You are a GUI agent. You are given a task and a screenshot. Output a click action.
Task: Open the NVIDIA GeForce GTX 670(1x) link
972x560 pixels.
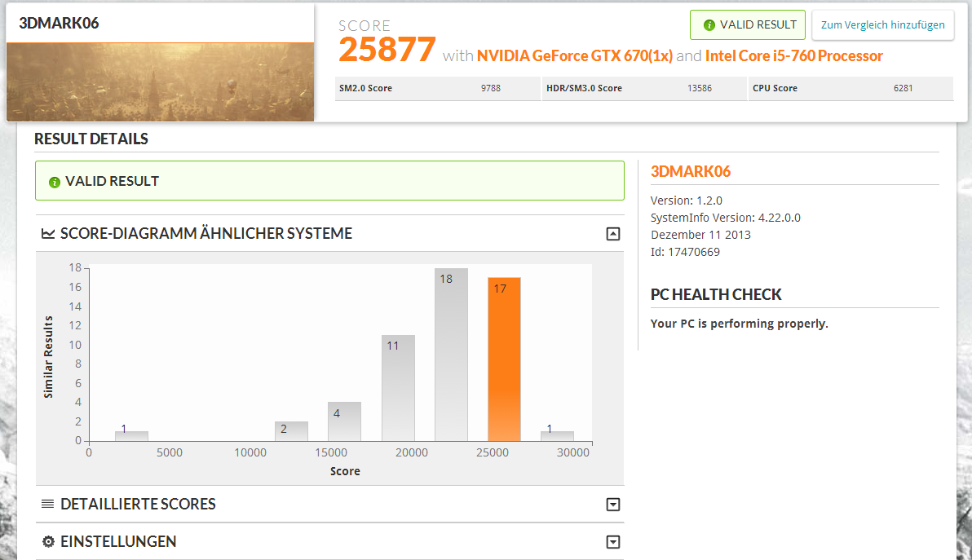(x=575, y=55)
